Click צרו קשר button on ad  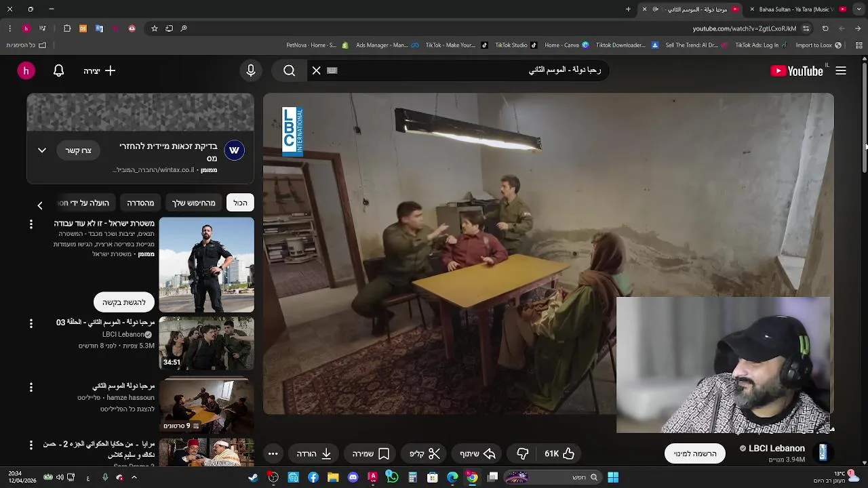[78, 150]
